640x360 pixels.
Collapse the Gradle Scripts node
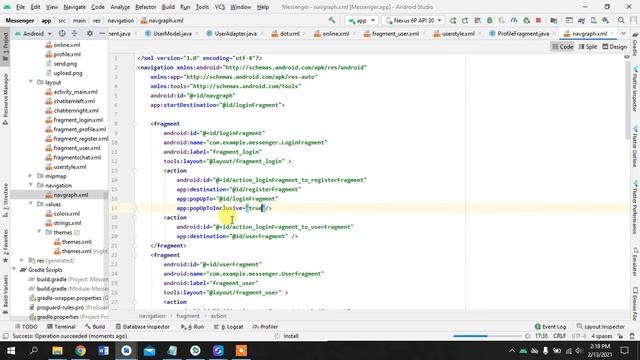click(x=14, y=270)
